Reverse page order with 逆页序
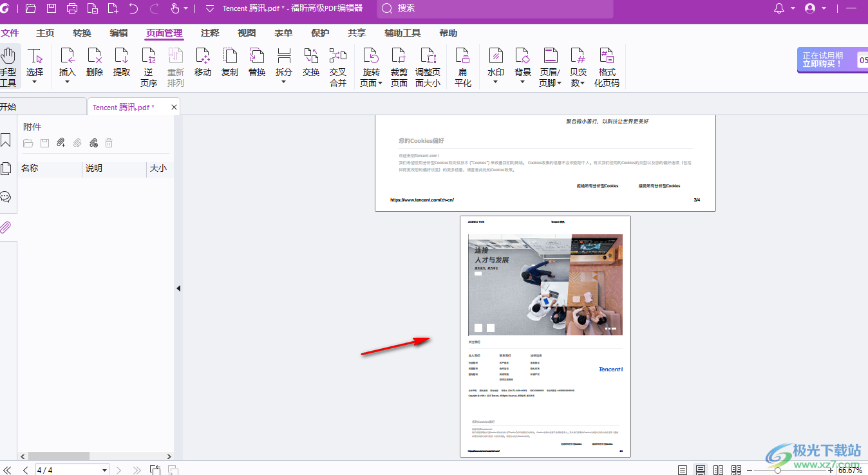This screenshot has width=868, height=475. pyautogui.click(x=149, y=66)
